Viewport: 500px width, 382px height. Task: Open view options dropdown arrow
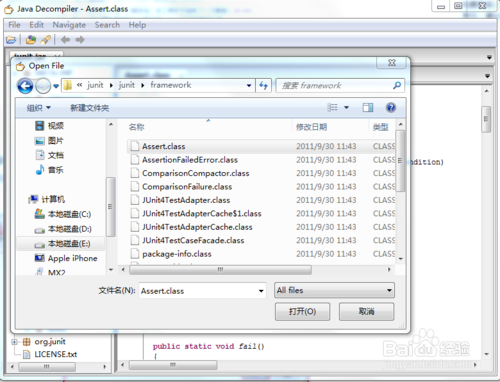point(346,107)
